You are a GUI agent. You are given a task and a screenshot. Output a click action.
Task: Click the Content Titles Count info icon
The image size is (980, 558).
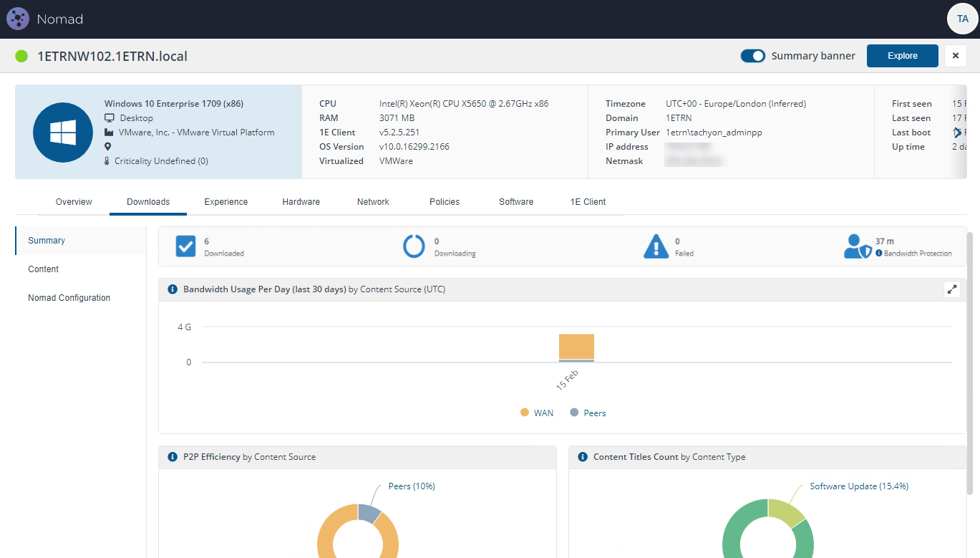[x=583, y=456]
